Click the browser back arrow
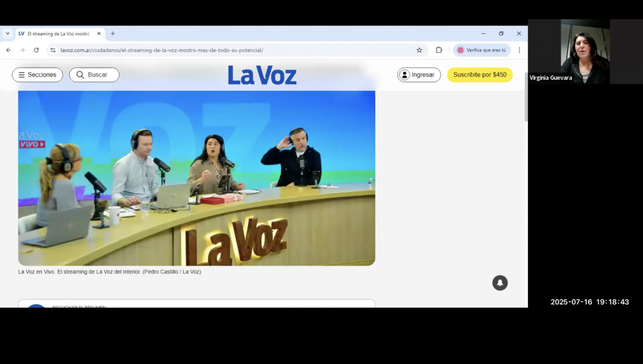Viewport: 643px width, 364px height. pos(8,50)
